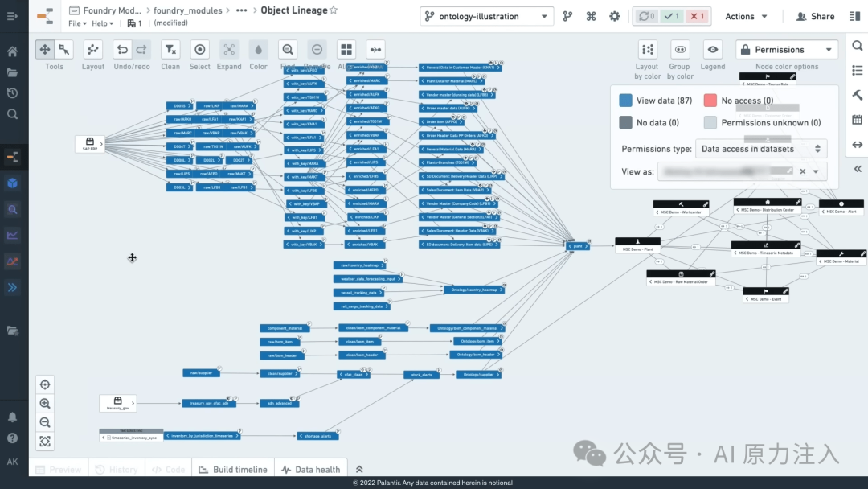Click the blue View data swatch
This screenshot has width=868, height=489.
625,101
